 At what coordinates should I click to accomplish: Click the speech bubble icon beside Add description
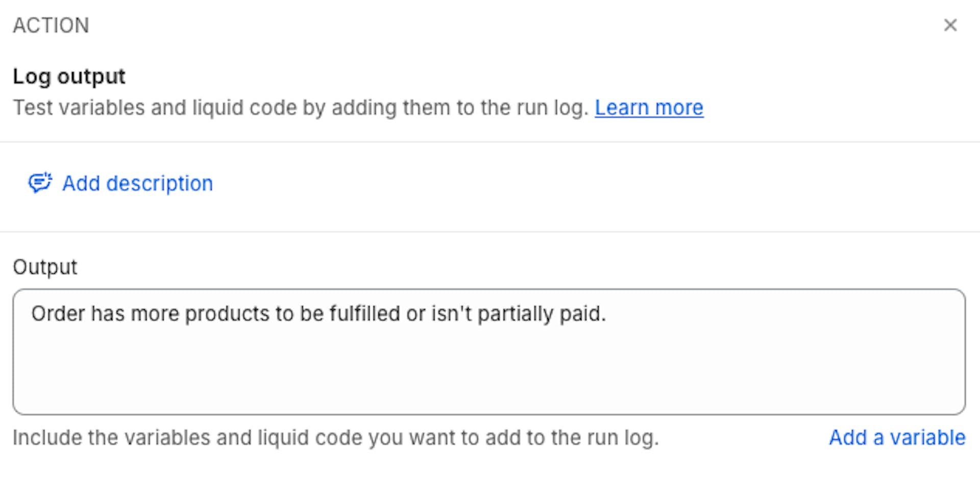click(x=40, y=183)
